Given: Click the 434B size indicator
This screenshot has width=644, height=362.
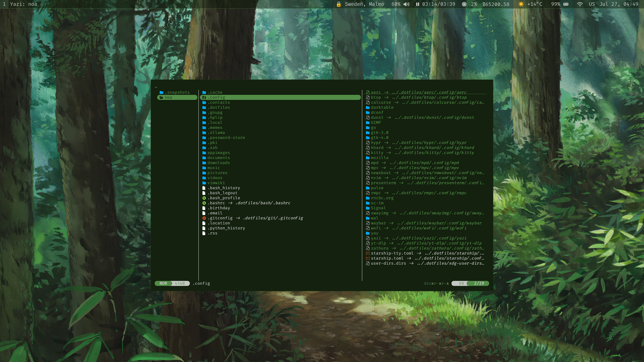Looking at the screenshot, I should pyautogui.click(x=180, y=284).
